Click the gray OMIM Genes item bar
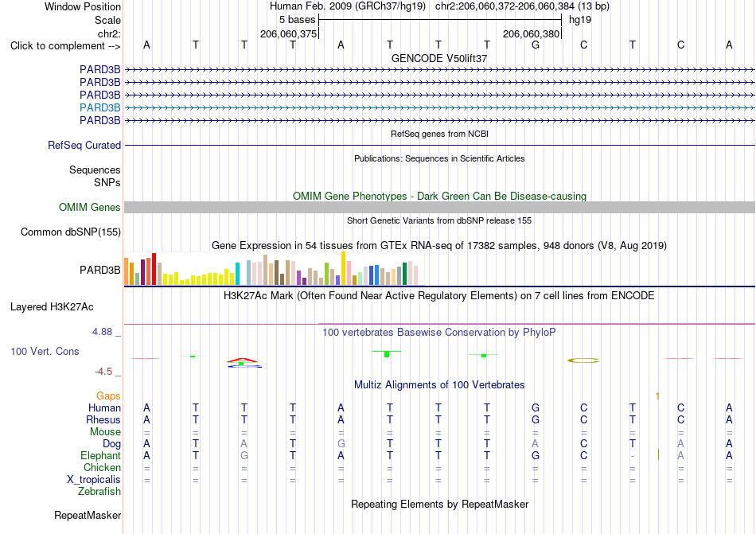This screenshot has width=756, height=534. pos(439,207)
